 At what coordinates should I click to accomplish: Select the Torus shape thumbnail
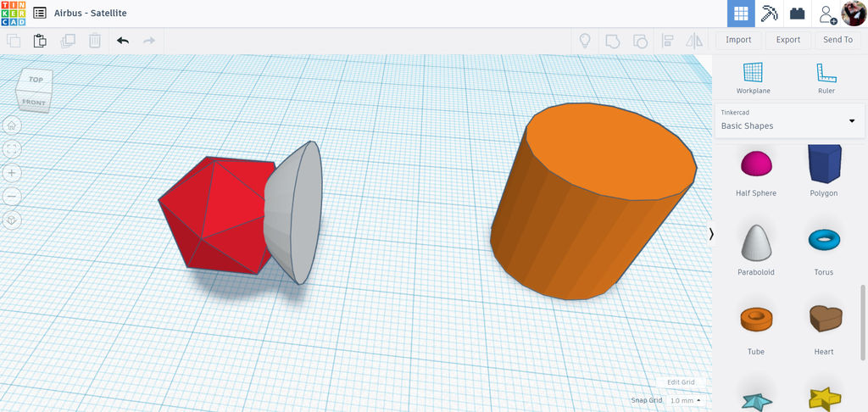(824, 240)
